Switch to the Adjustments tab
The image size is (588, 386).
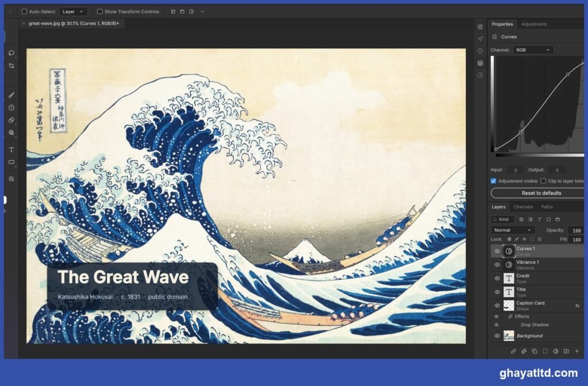[533, 24]
